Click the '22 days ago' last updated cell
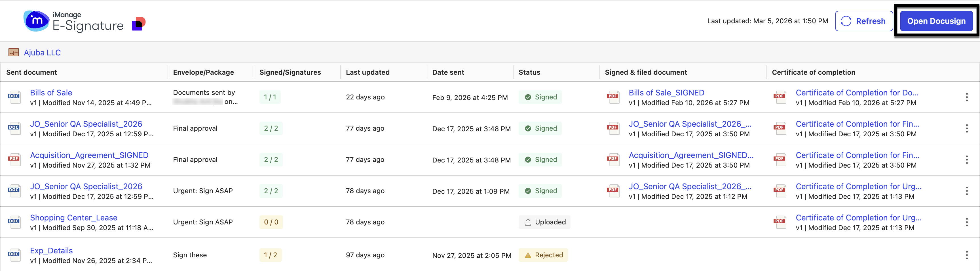 [365, 97]
